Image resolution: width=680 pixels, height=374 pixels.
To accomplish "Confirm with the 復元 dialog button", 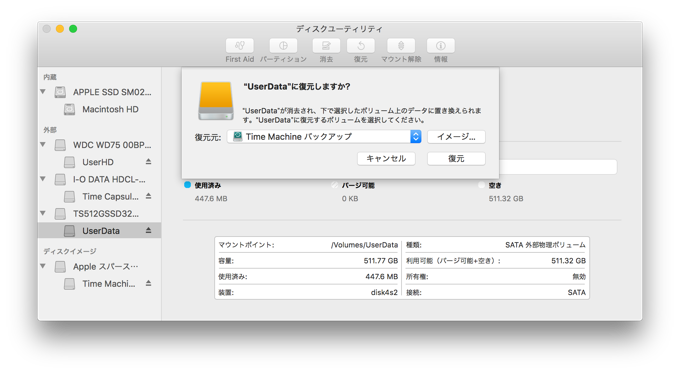I will (456, 158).
